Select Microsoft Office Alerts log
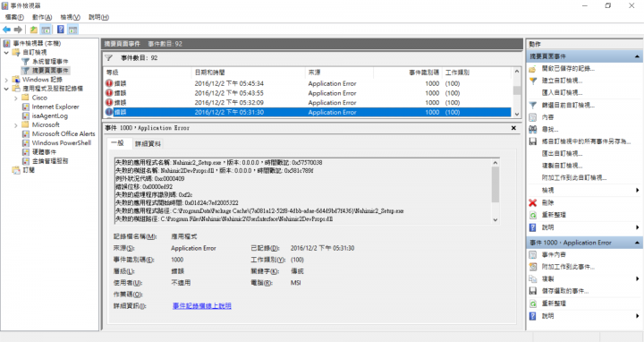 point(64,134)
